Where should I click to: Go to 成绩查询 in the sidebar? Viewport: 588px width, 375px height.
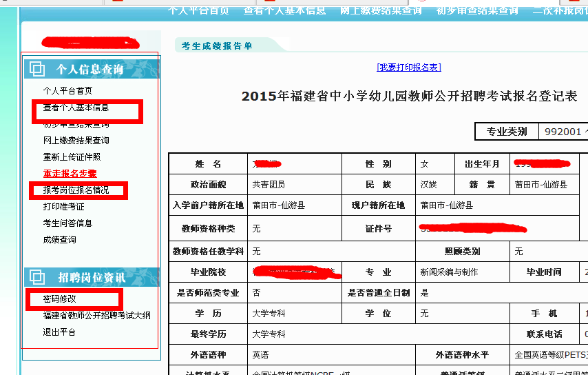coord(59,240)
